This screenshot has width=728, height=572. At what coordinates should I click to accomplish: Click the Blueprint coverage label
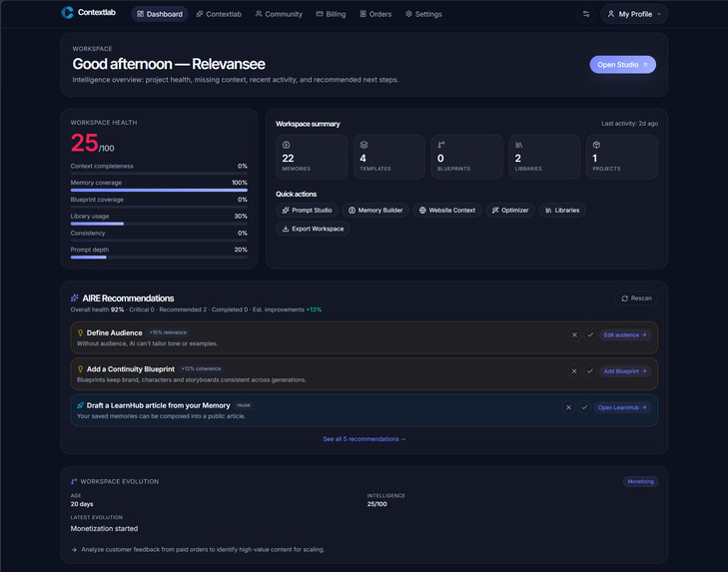(97, 200)
